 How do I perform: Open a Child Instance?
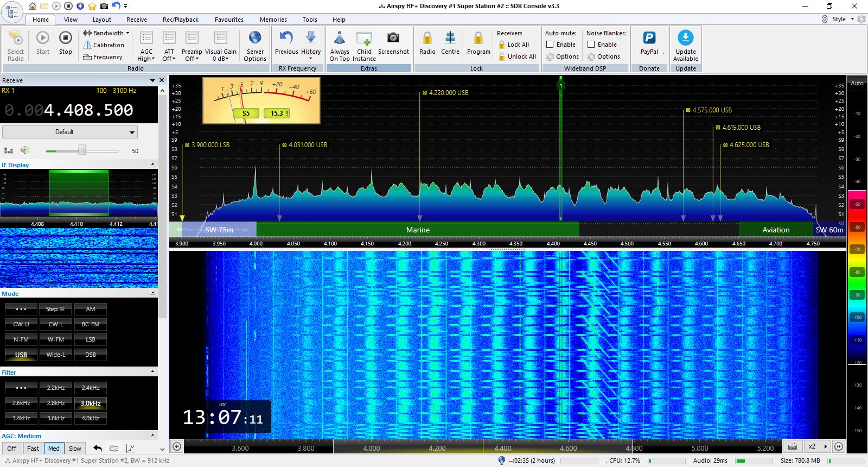tap(364, 38)
